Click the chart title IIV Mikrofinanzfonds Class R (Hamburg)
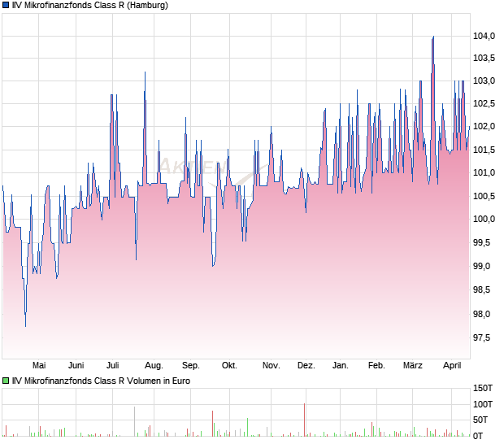Screen dimensions: 504x444 pos(89,6)
